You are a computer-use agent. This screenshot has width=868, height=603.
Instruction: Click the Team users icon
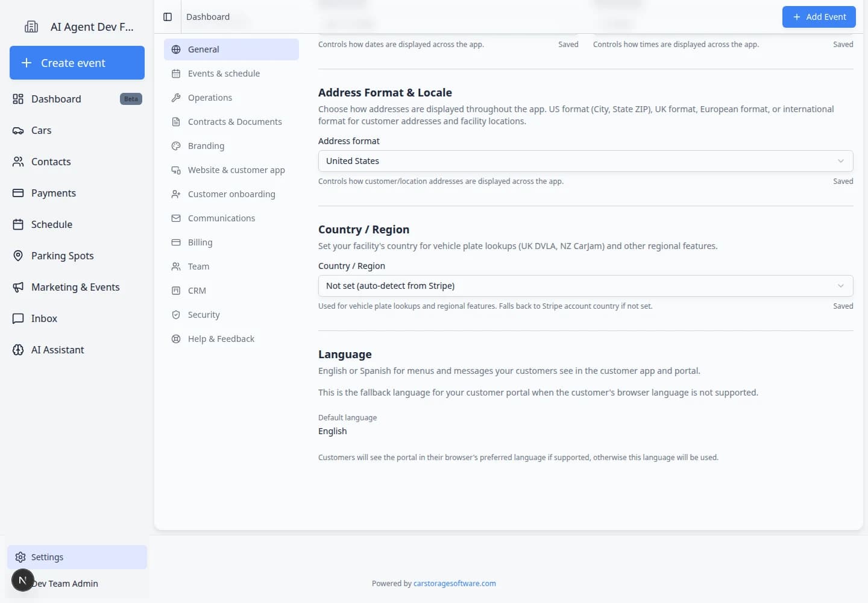[176, 267]
